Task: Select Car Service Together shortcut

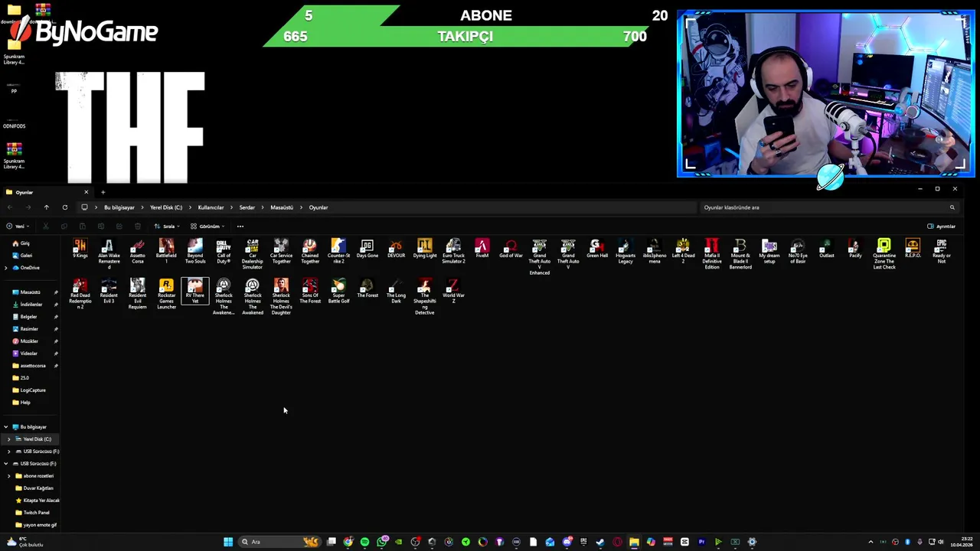Action: pyautogui.click(x=281, y=251)
